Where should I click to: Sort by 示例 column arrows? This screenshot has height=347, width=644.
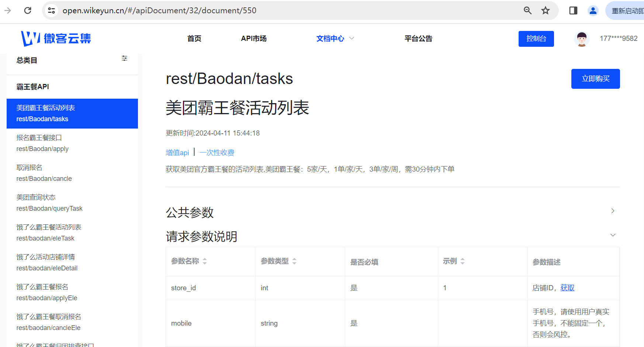pos(463,261)
